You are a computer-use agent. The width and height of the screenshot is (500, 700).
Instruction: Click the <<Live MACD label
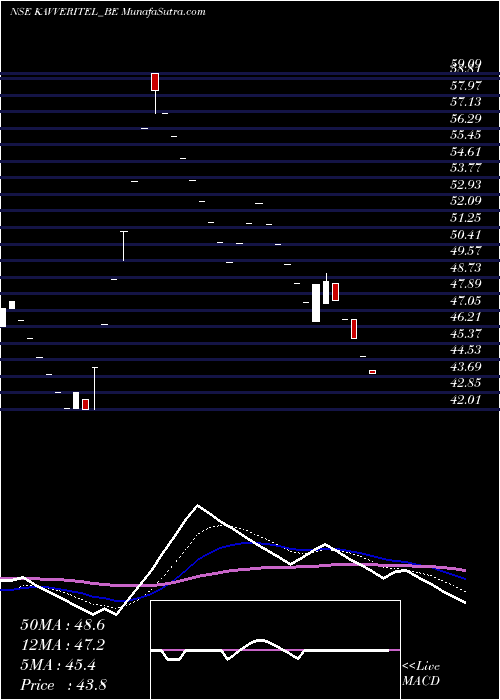coord(421,674)
